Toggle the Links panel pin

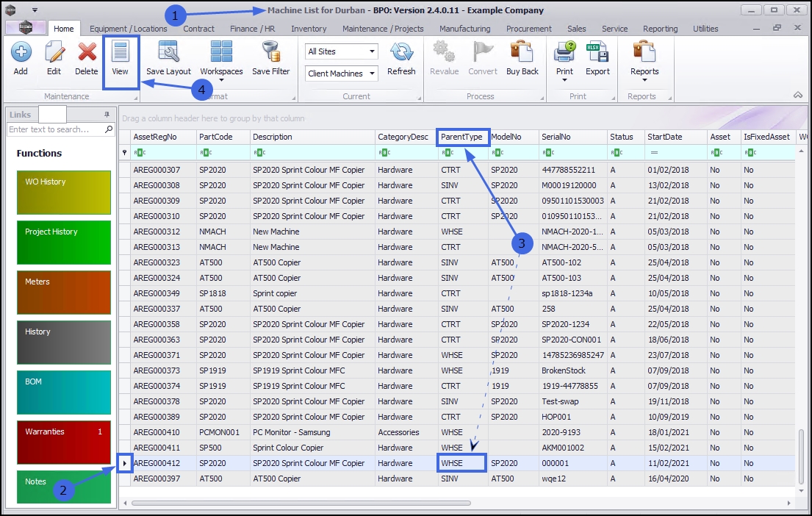[107, 115]
